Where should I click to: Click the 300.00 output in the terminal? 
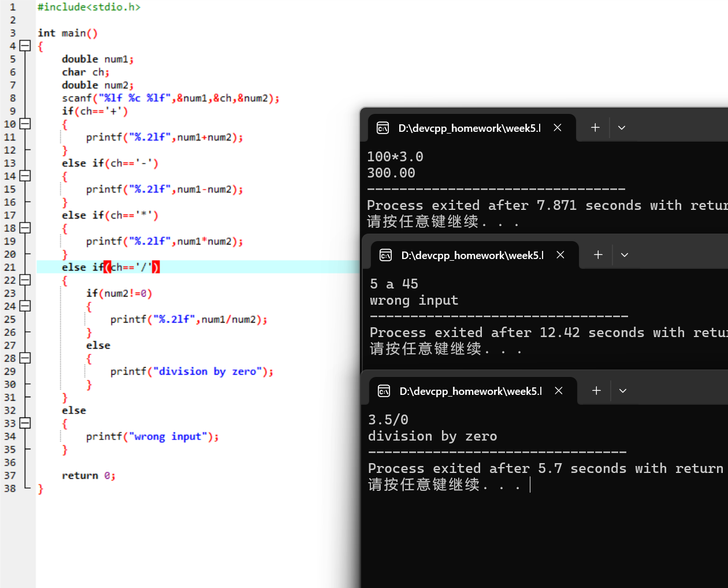coord(391,173)
